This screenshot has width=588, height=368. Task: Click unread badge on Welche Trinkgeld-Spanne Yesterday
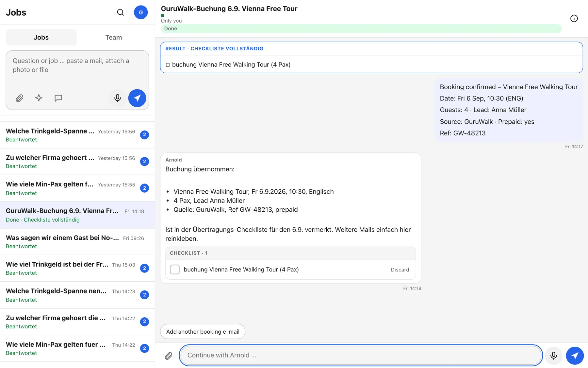145,135
